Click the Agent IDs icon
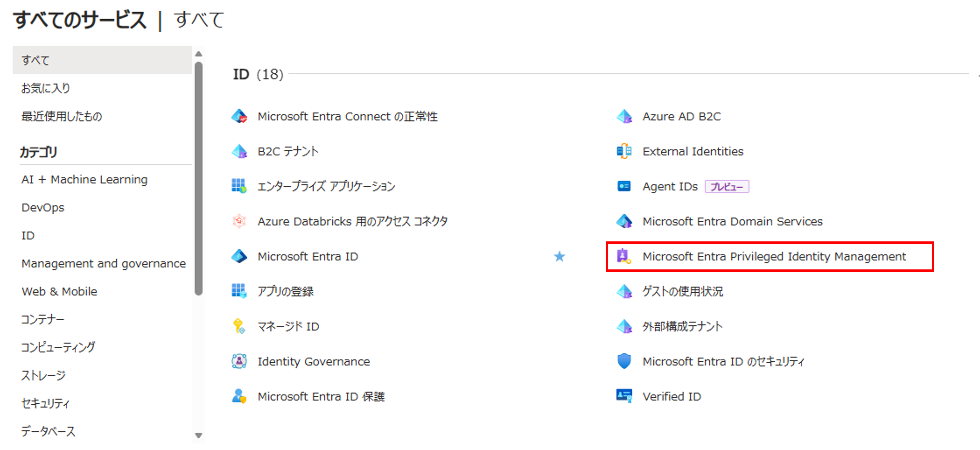 [x=624, y=186]
